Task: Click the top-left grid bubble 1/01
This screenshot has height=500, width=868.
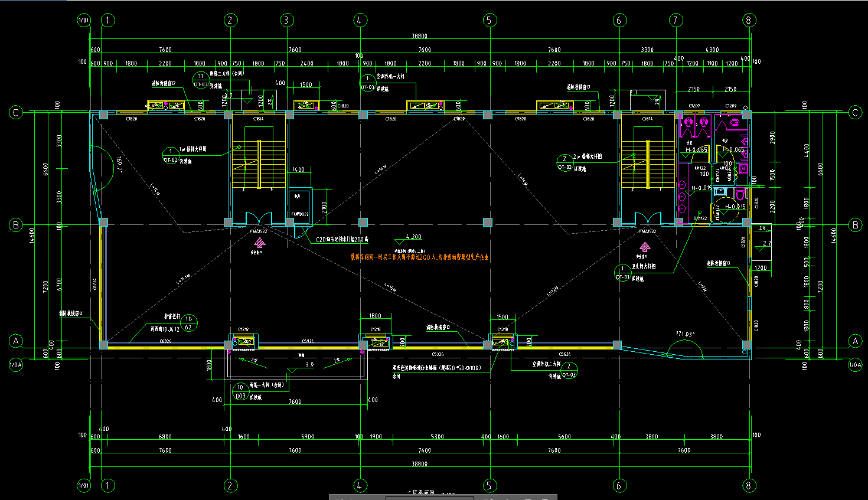Action: coord(83,20)
